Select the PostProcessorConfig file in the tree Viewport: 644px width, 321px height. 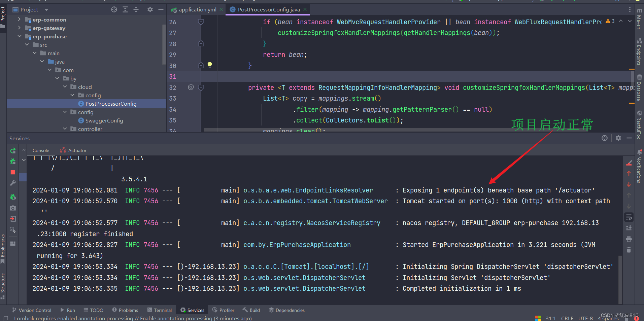111,104
